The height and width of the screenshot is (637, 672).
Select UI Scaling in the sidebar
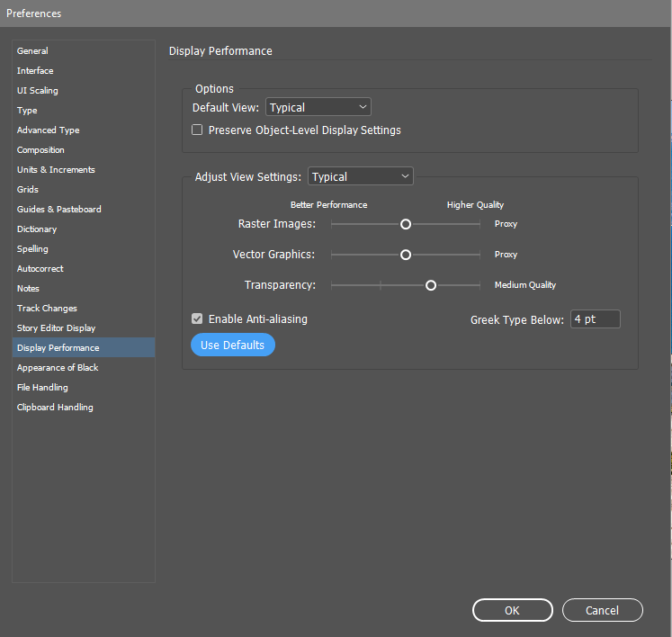(x=38, y=91)
